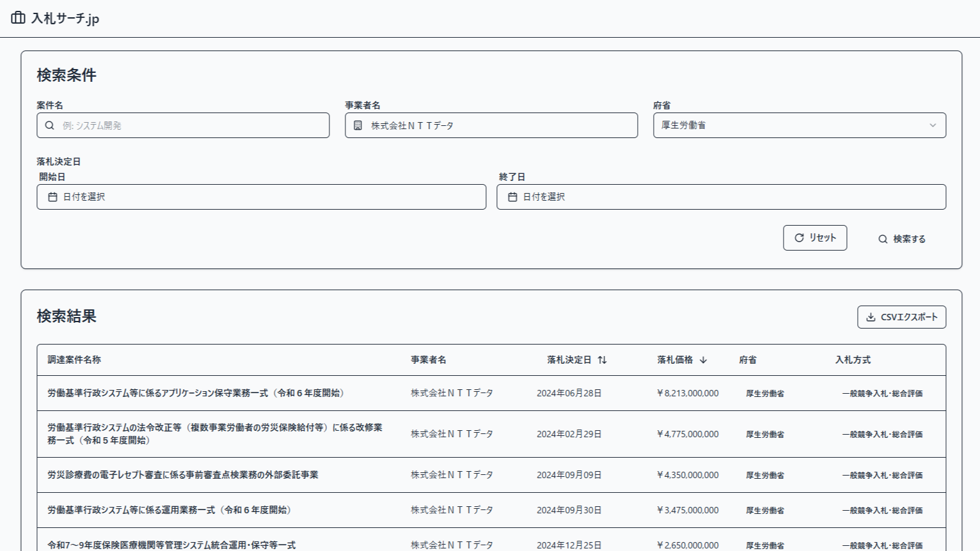Click the magnifier icon inside the 案件名 field
980x551 pixels.
click(x=50, y=125)
